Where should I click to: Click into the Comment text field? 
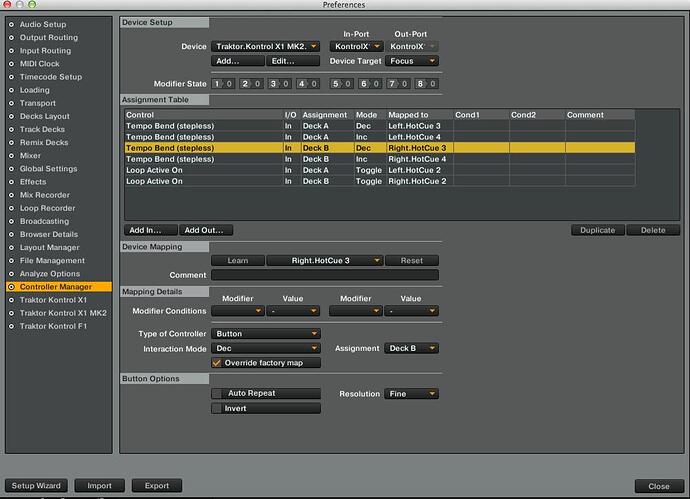click(x=325, y=275)
